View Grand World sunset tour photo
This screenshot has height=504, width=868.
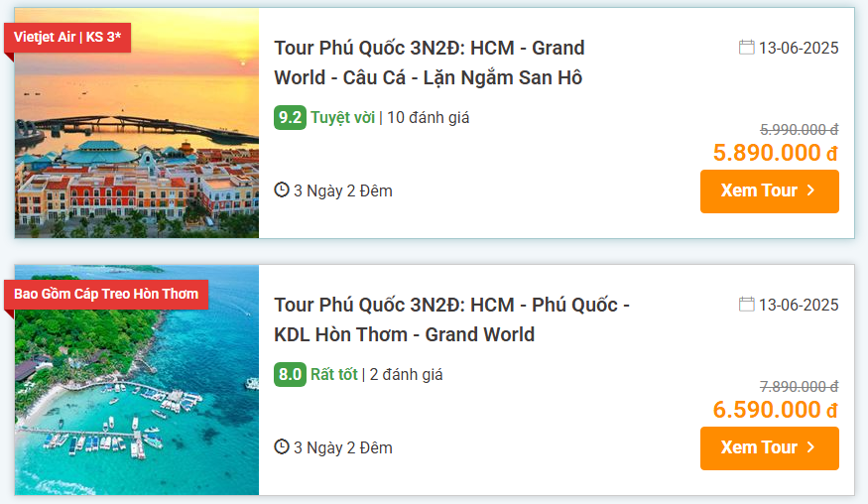137,123
